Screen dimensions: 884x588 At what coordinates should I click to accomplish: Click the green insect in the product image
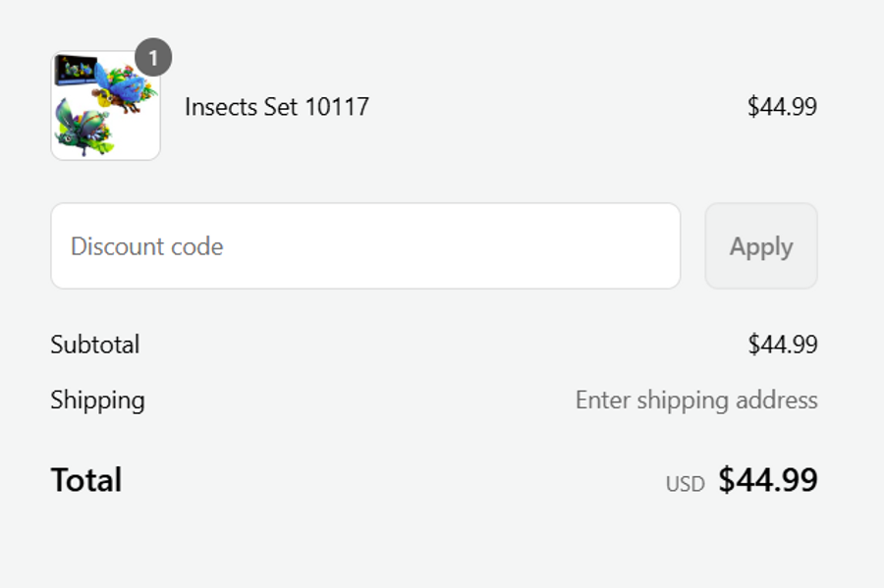pos(83,129)
